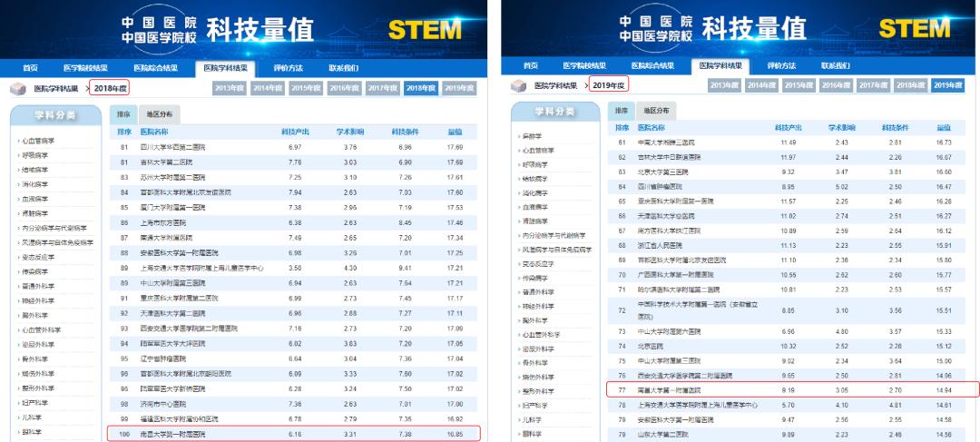The image size is (980, 442).
Task: Click 学术影响 column header in left table
Action: [350, 132]
